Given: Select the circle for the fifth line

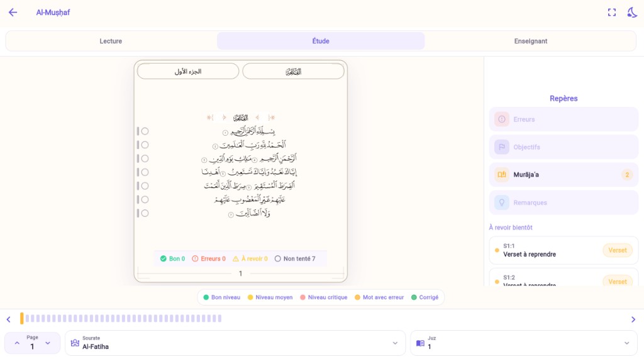Looking at the screenshot, I should coord(145,185).
